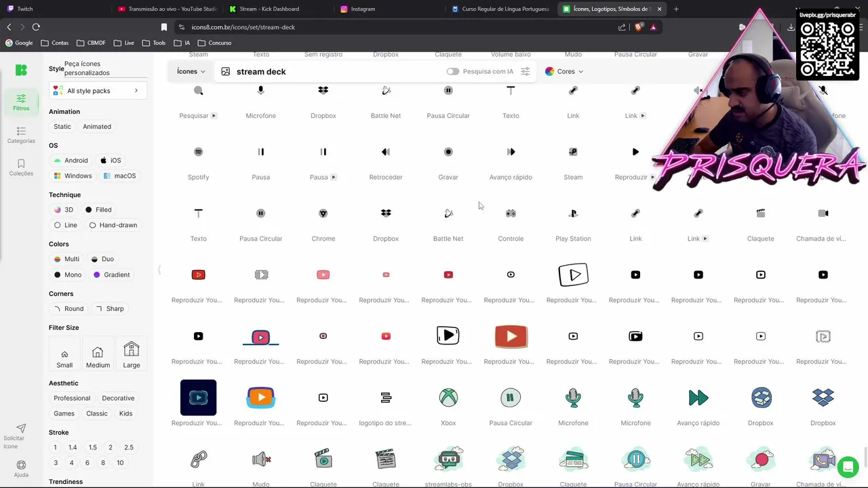Screen dimensions: 868x488
Task: Select the Games aesthetic filter
Action: [64, 413]
